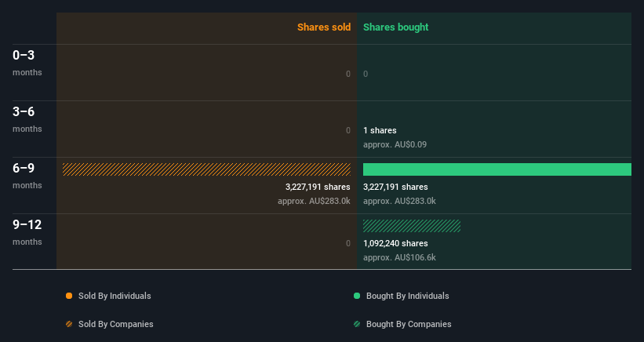Click the orange striped 6–9 months sold bar
The width and height of the screenshot is (644, 342).
[x=206, y=169]
